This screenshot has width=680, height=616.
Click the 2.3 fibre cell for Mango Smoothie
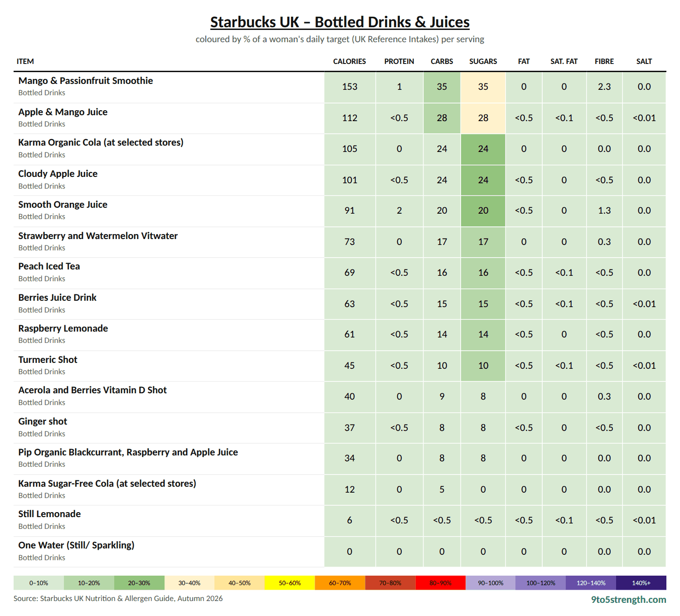coord(604,87)
